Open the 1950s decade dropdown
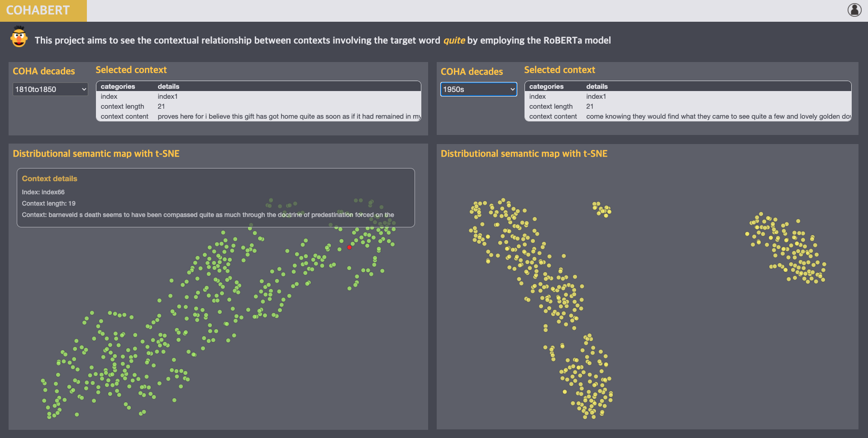The height and width of the screenshot is (438, 868). coord(478,89)
